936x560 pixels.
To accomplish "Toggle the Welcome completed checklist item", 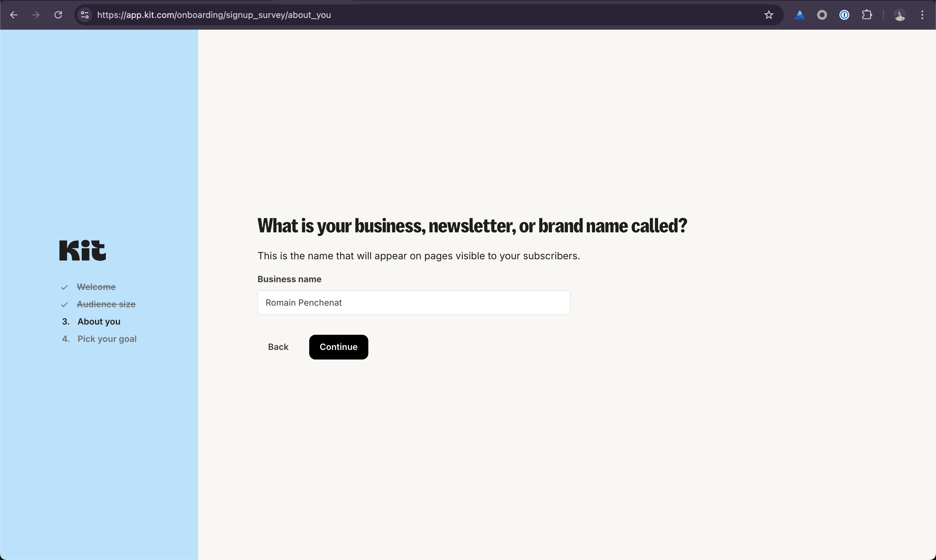I will point(96,287).
